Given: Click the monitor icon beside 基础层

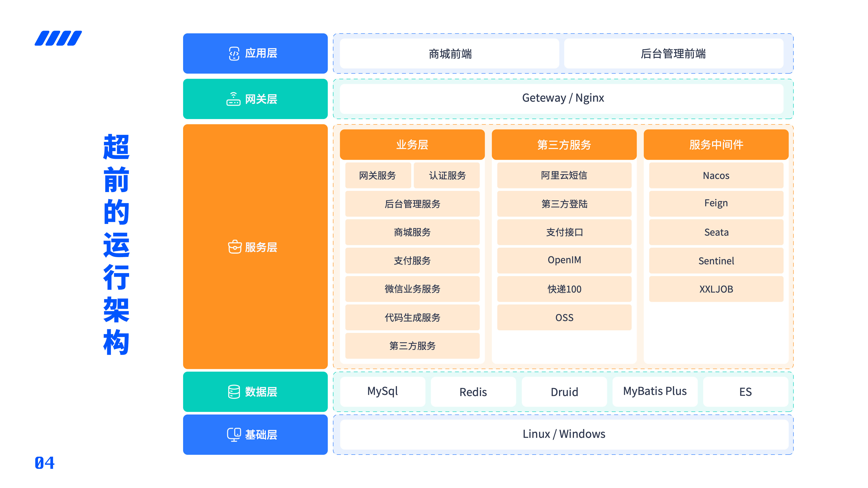Looking at the screenshot, I should 234,434.
